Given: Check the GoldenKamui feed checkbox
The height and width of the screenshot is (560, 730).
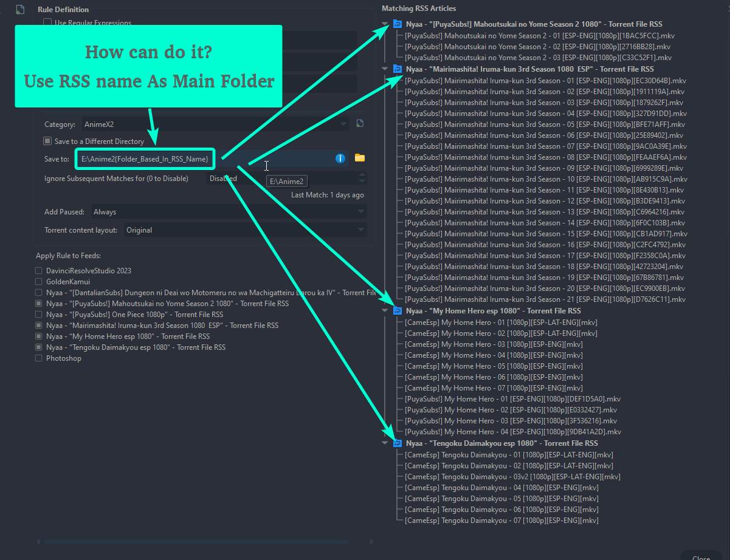Looking at the screenshot, I should pos(39,282).
